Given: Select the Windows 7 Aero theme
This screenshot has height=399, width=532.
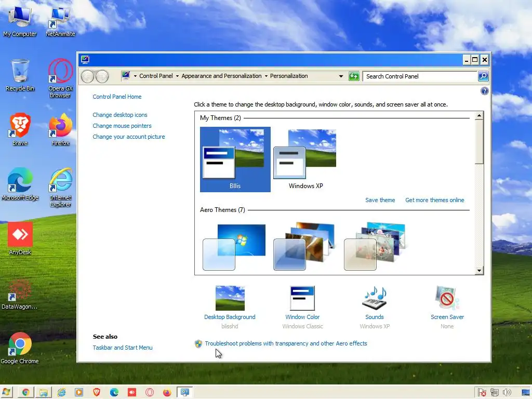Looking at the screenshot, I should click(234, 247).
